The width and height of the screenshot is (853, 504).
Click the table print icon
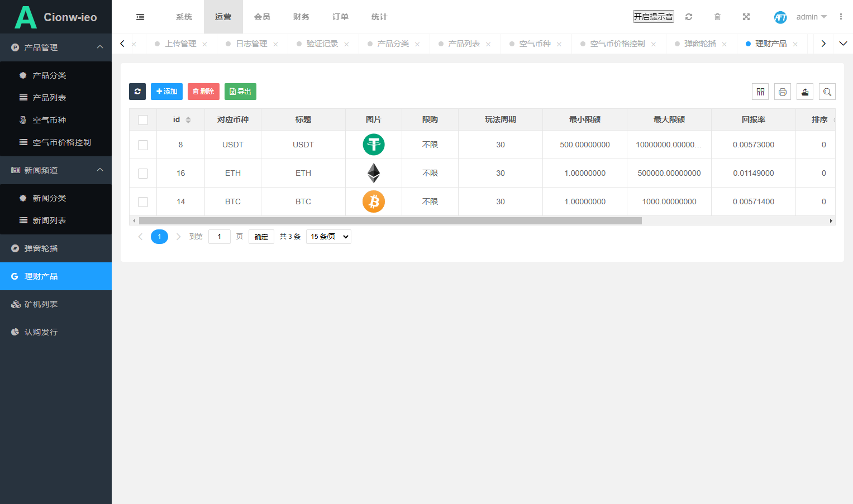pos(783,92)
